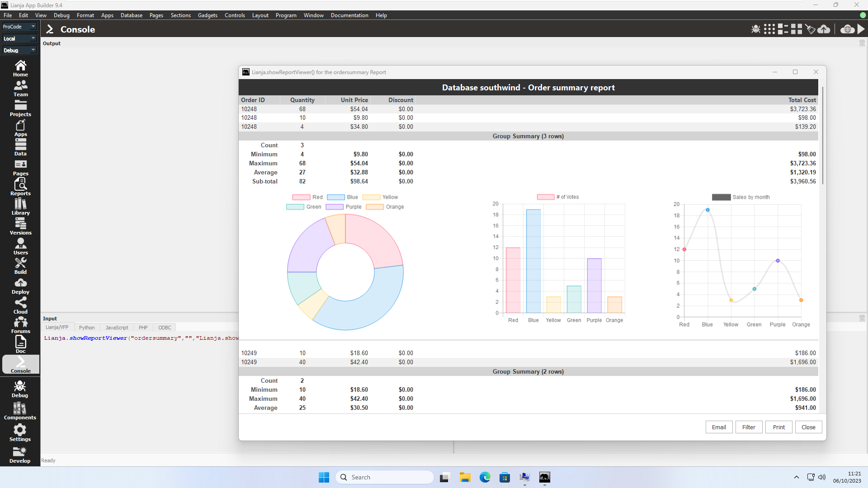Open the Reports workspace in sidebar
The image size is (868, 488).
coord(20,187)
